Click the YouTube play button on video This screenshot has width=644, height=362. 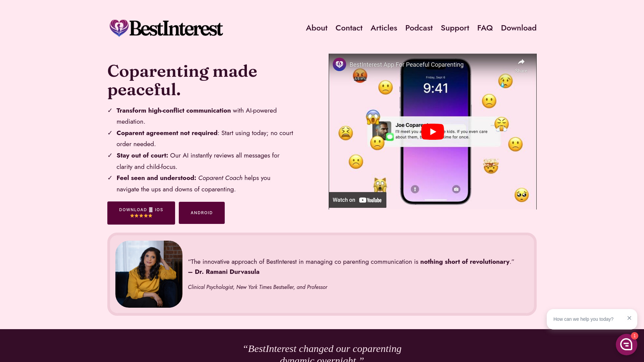tap(433, 131)
